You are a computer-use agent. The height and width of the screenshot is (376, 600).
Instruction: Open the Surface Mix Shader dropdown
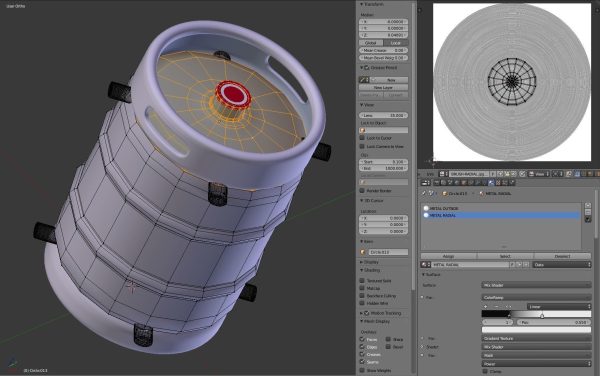click(536, 285)
